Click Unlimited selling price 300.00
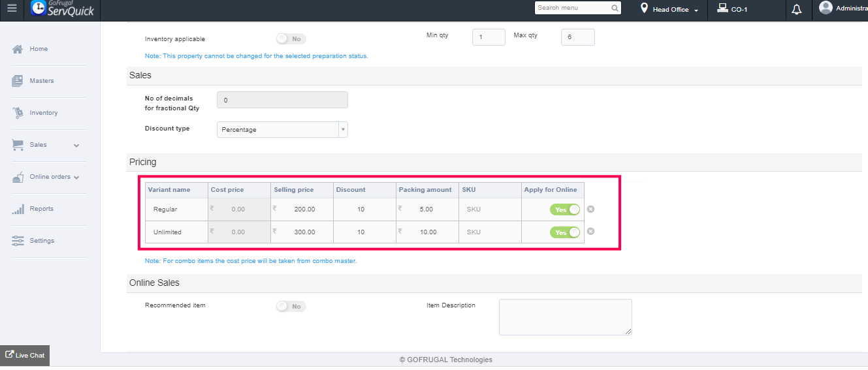 click(302, 232)
